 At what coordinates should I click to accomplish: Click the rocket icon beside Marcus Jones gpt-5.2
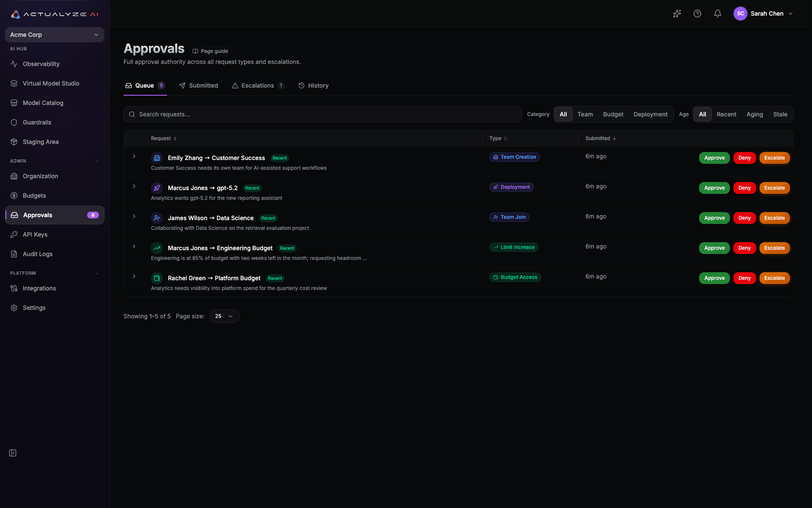click(157, 188)
